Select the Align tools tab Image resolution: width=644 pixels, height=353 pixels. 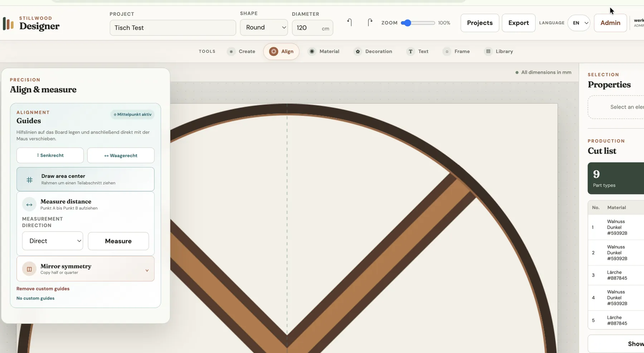(x=281, y=51)
